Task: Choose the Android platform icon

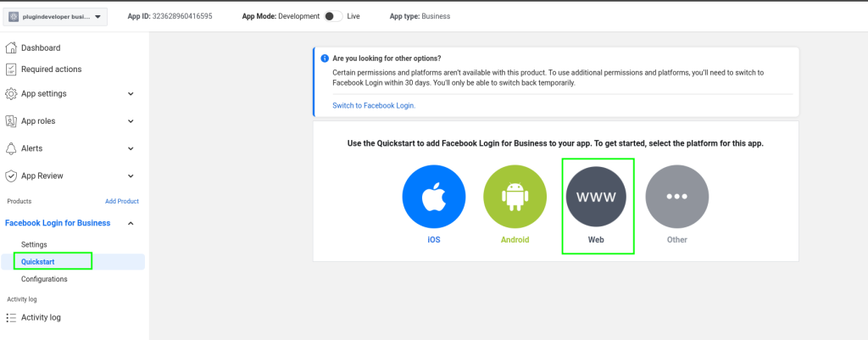Action: pyautogui.click(x=515, y=196)
